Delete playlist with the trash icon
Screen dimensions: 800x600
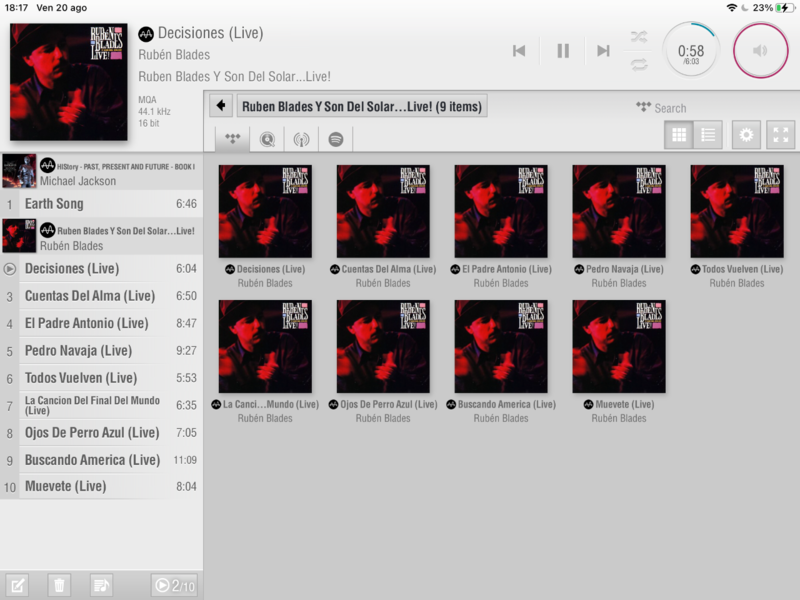click(x=60, y=585)
